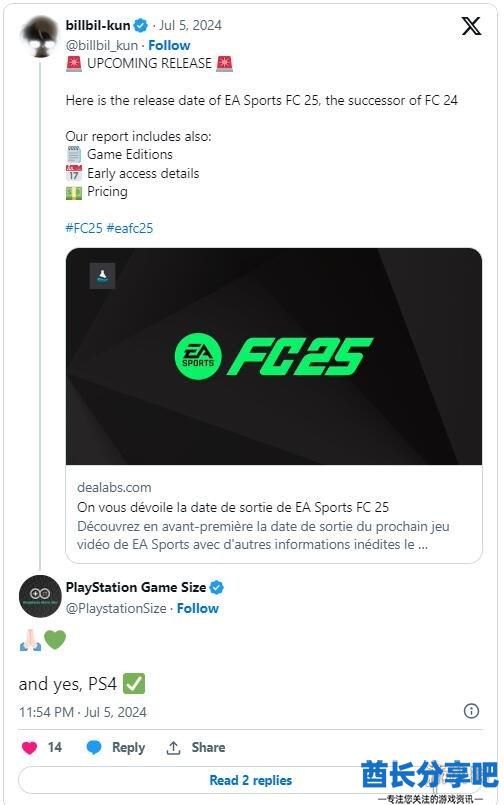Follow @PlaystationSize
This screenshot has width=504, height=805.
pos(198,608)
